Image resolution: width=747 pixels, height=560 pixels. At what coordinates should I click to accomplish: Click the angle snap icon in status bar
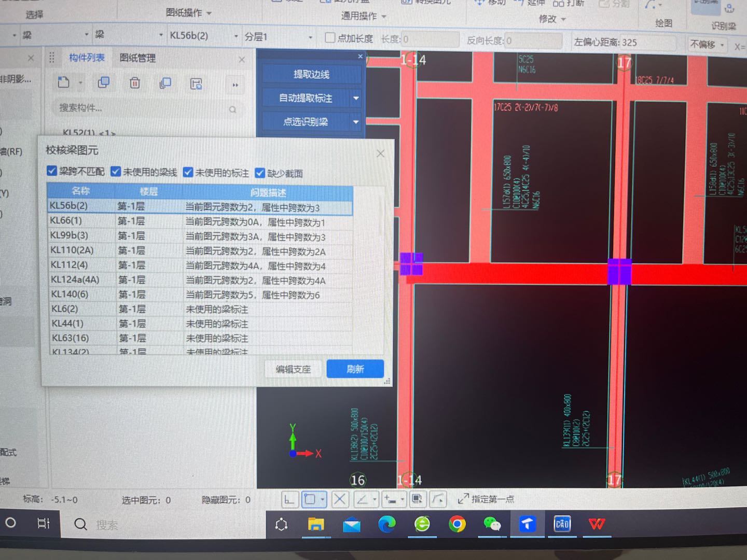pyautogui.click(x=363, y=499)
